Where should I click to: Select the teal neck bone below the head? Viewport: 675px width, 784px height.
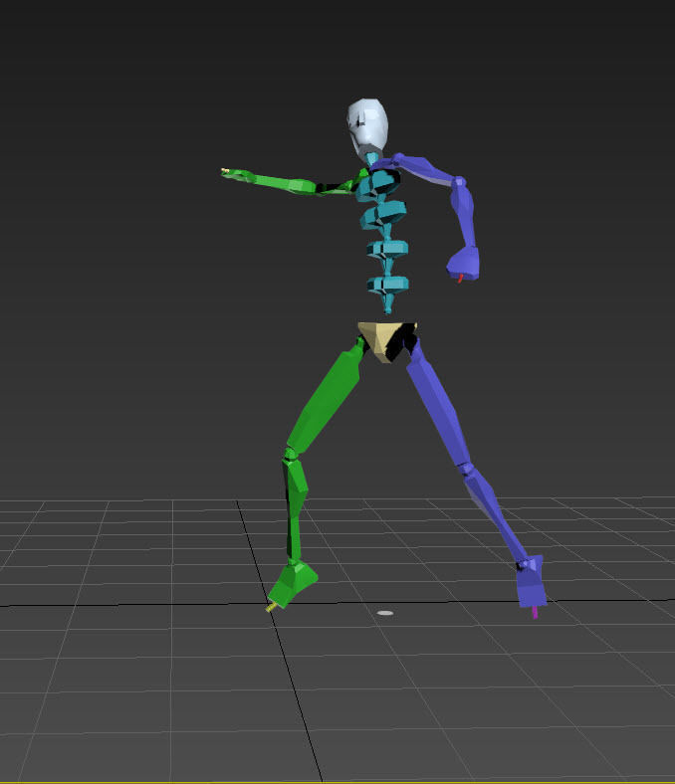pos(370,160)
